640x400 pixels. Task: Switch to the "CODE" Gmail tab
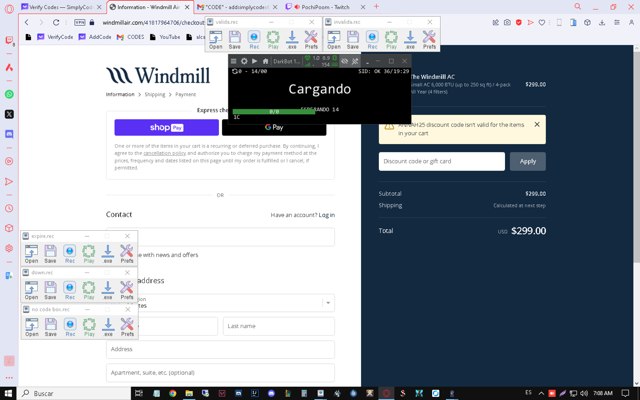point(238,7)
